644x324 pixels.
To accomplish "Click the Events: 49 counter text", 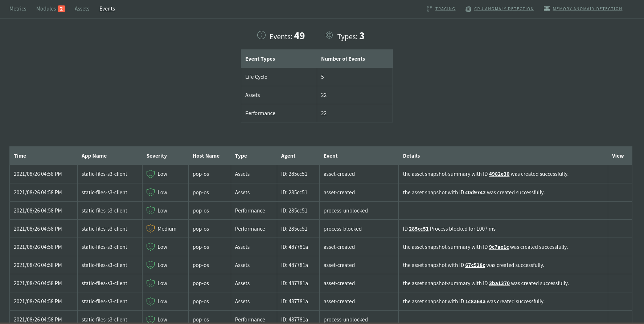I will [287, 36].
